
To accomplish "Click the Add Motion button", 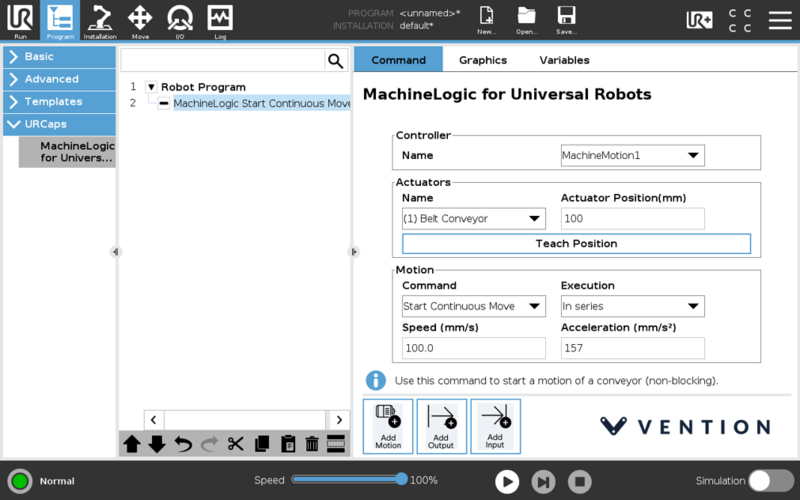I will (x=388, y=427).
